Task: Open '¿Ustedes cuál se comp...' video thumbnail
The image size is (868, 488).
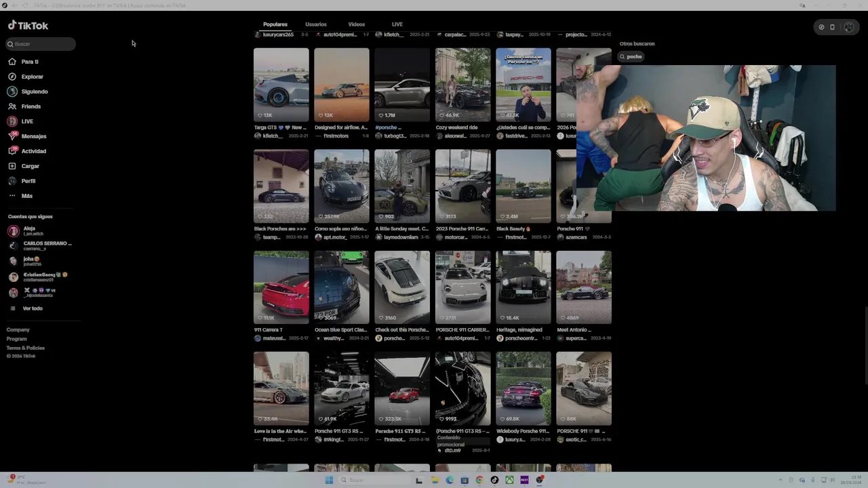Action: tap(524, 85)
